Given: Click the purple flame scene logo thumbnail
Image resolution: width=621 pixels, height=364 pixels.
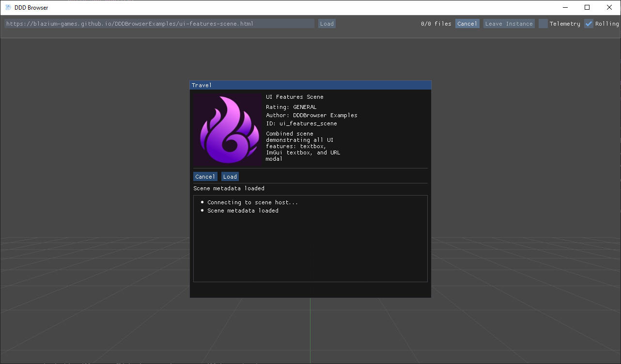Looking at the screenshot, I should [x=227, y=129].
